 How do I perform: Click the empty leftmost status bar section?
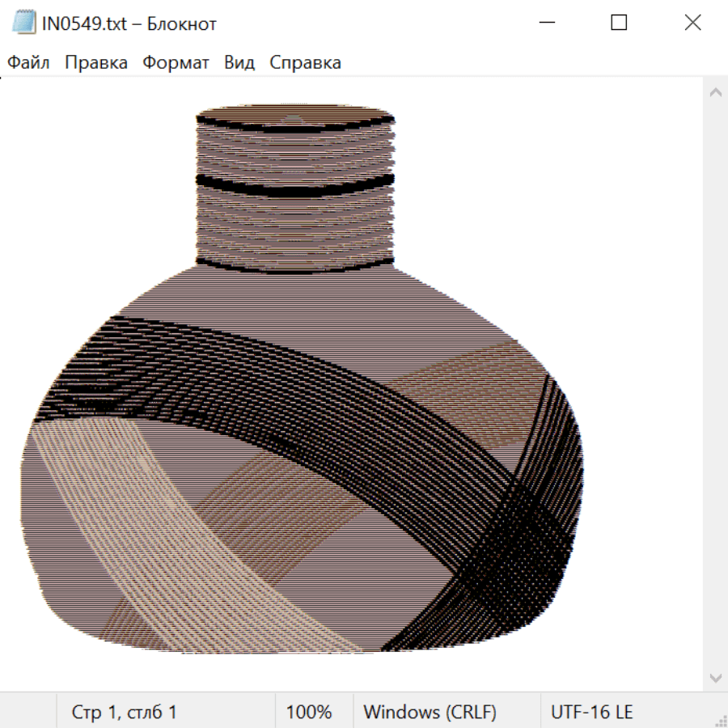(28, 713)
